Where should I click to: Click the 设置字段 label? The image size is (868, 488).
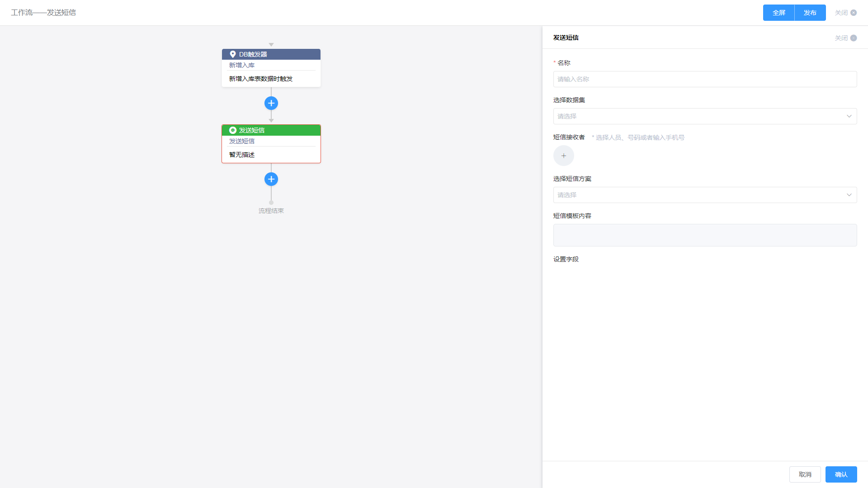(566, 259)
